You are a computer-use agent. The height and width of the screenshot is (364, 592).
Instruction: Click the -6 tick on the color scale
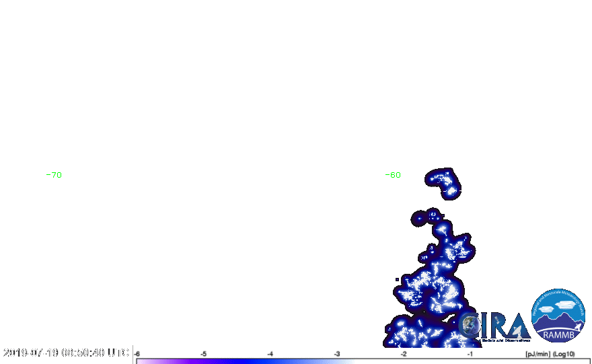pos(137,353)
